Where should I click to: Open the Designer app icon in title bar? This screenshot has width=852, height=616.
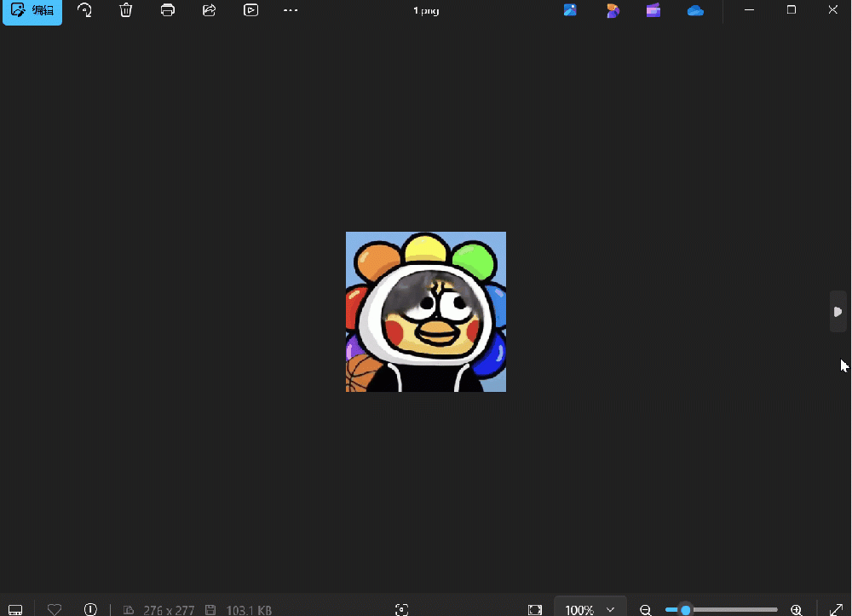click(570, 10)
